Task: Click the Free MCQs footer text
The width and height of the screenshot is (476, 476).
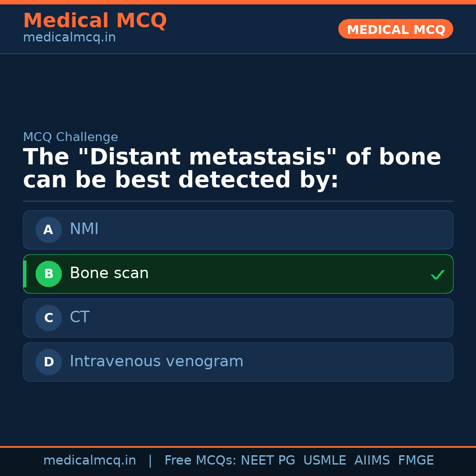Action: pyautogui.click(x=200, y=461)
